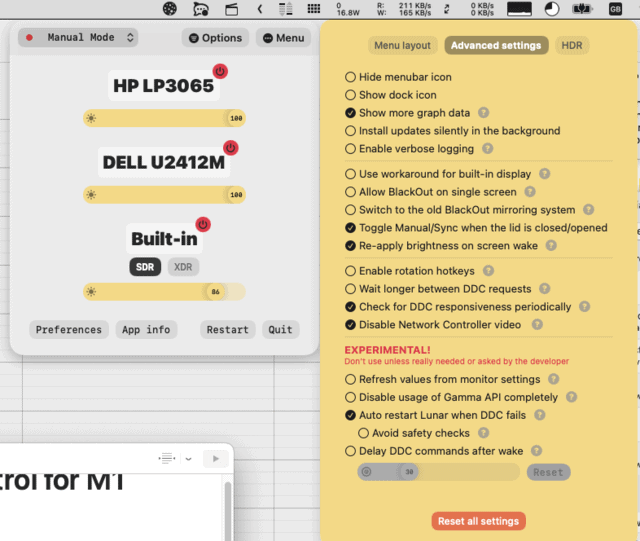Quit the Lunar app
Viewport: 640px width, 541px height.
point(280,329)
